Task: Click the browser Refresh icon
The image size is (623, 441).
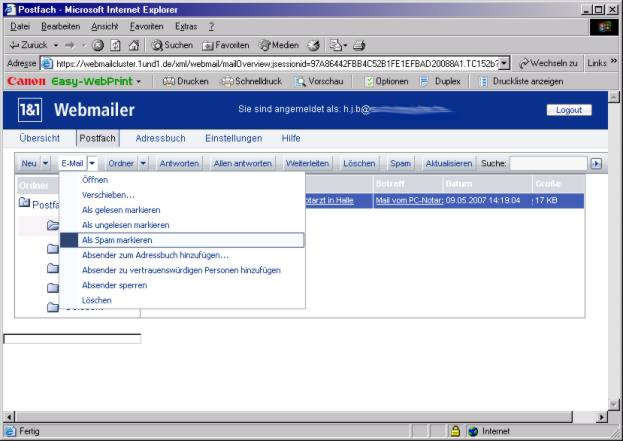Action: coord(116,45)
